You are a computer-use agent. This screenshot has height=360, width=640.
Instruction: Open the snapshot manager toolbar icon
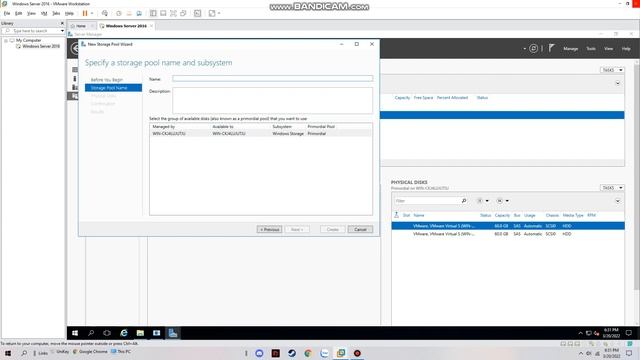[x=139, y=13]
